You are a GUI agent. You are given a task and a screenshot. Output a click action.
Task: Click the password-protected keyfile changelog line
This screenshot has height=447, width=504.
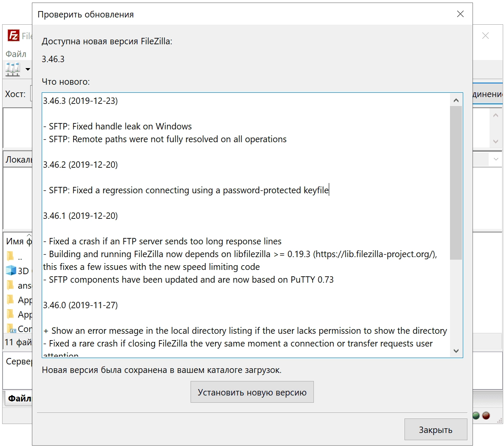coord(186,190)
